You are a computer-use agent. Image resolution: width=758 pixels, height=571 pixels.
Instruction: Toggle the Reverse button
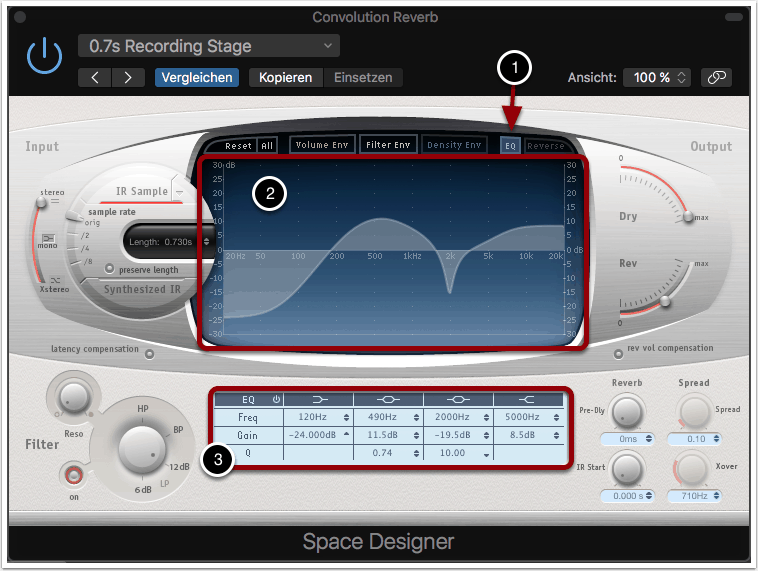[x=545, y=146]
